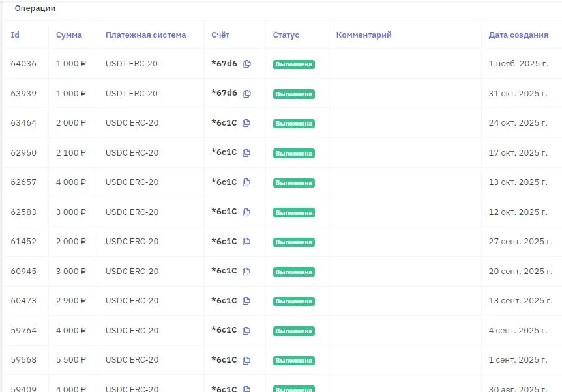562x392 pixels.
Task: Select operation Id 62657
Action: (23, 182)
